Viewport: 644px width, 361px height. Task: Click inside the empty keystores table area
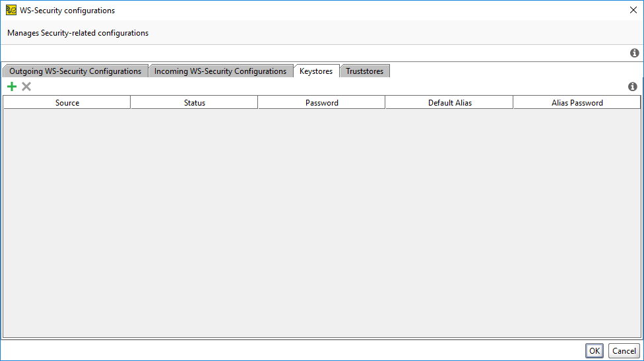322,223
